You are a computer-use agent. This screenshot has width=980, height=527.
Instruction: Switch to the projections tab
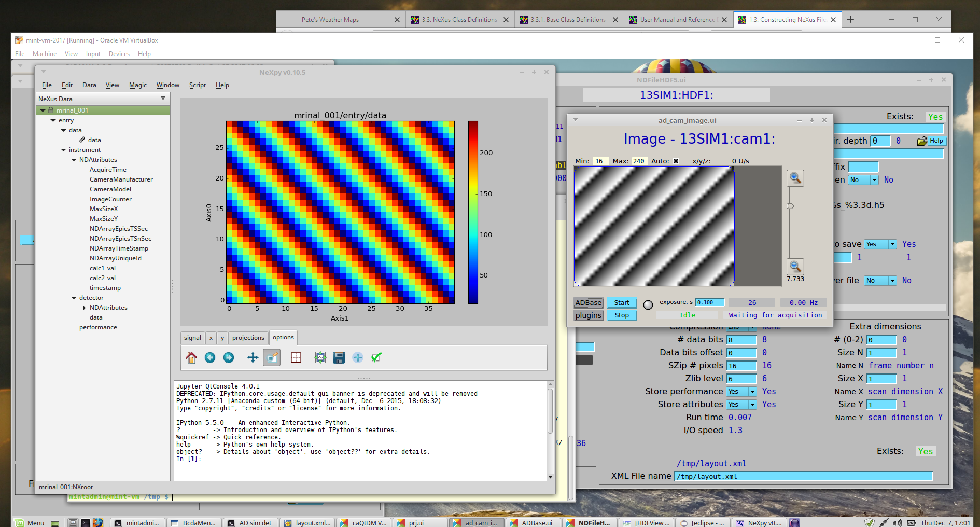(x=248, y=338)
